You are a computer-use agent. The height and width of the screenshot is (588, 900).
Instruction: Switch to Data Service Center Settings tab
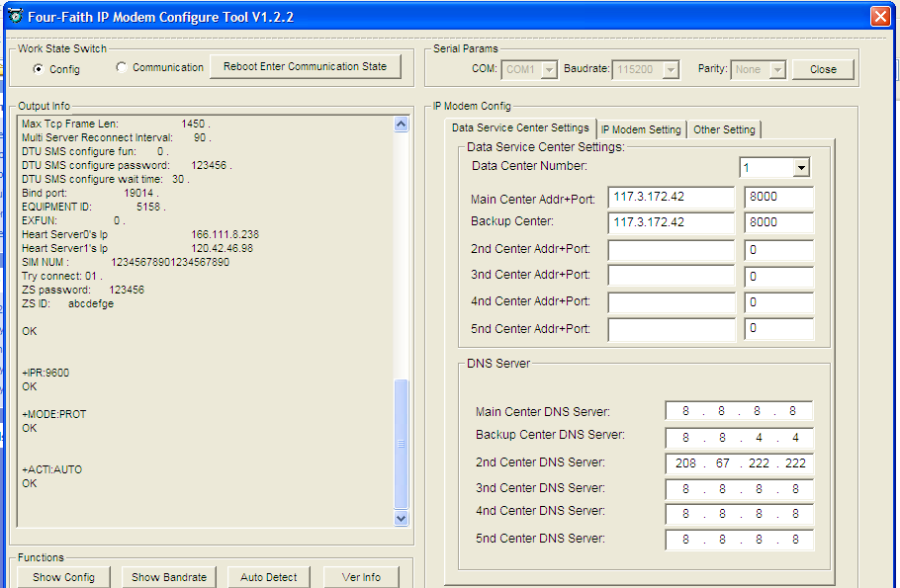(x=520, y=127)
